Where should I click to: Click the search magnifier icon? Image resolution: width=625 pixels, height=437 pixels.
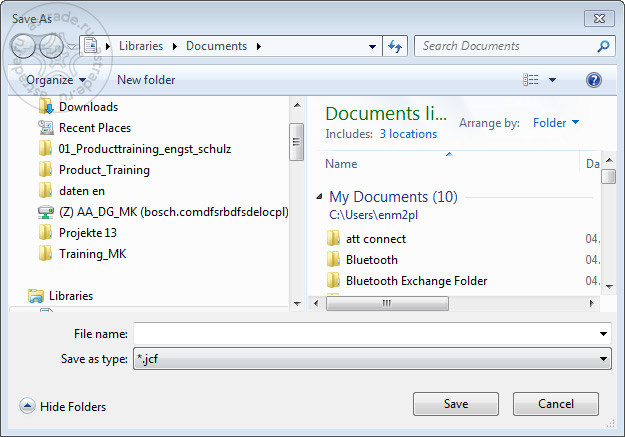coord(603,46)
